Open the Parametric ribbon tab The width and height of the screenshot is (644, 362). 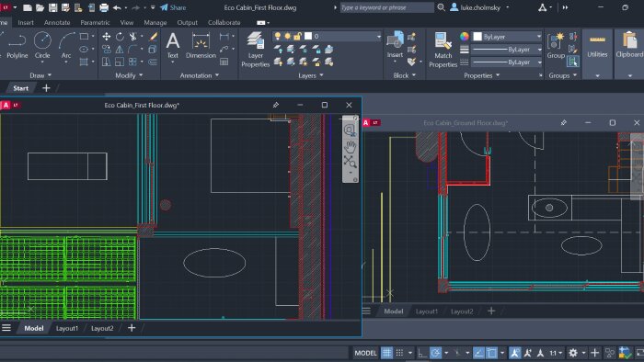(95, 23)
